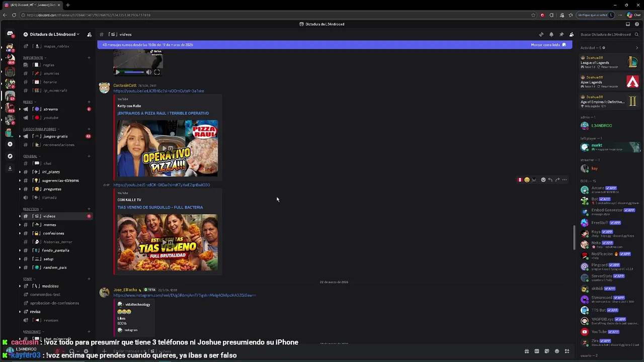The image size is (644, 362).
Task: Open member L34NDROO in member list
Action: pyautogui.click(x=610, y=126)
